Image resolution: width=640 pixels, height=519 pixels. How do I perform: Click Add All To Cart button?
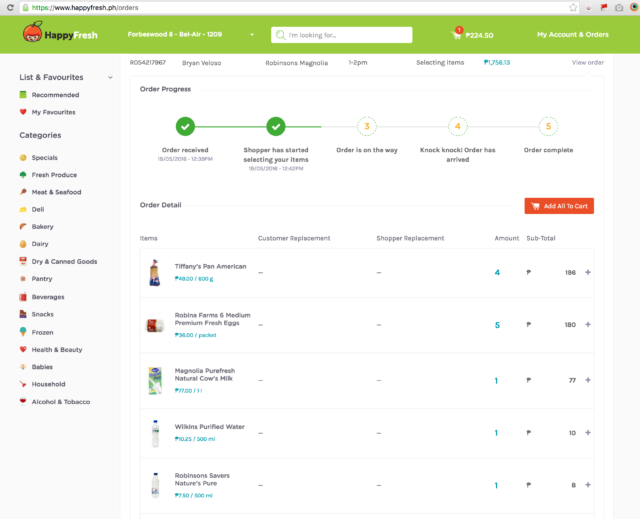click(559, 206)
